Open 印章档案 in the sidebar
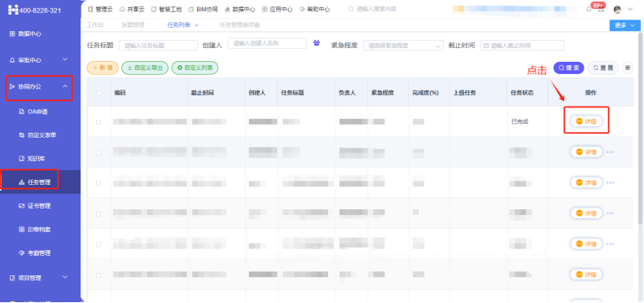This screenshot has width=644, height=303. coord(35,229)
